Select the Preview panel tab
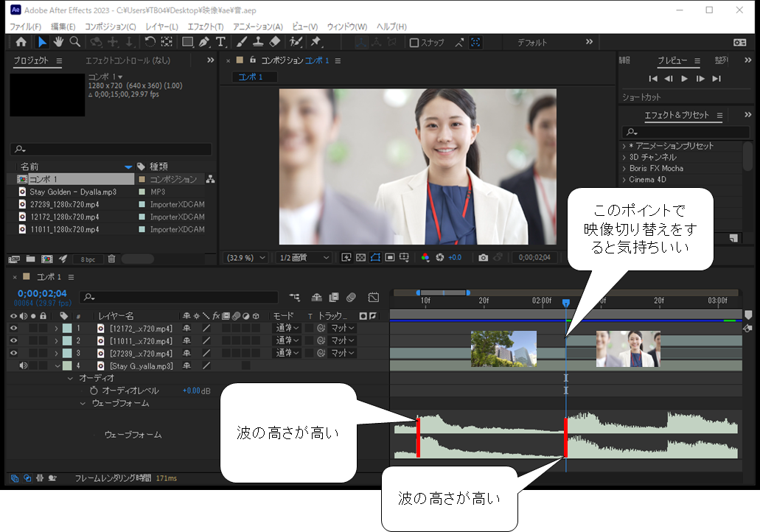 (x=672, y=60)
